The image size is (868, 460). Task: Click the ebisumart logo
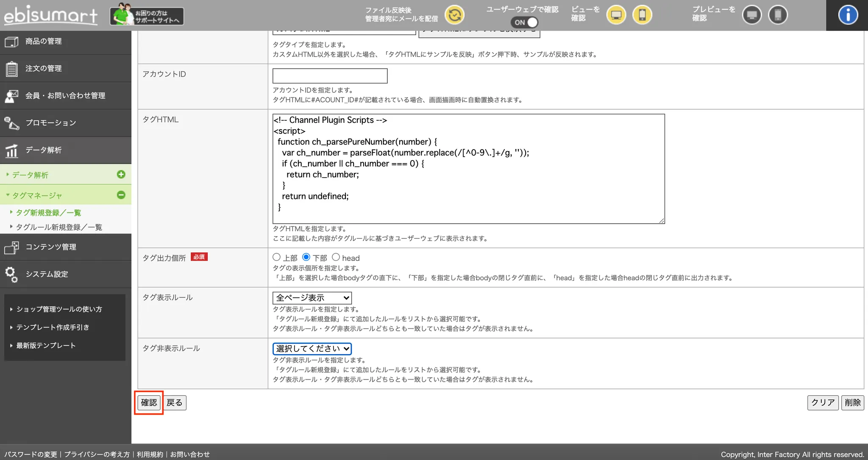tap(51, 16)
